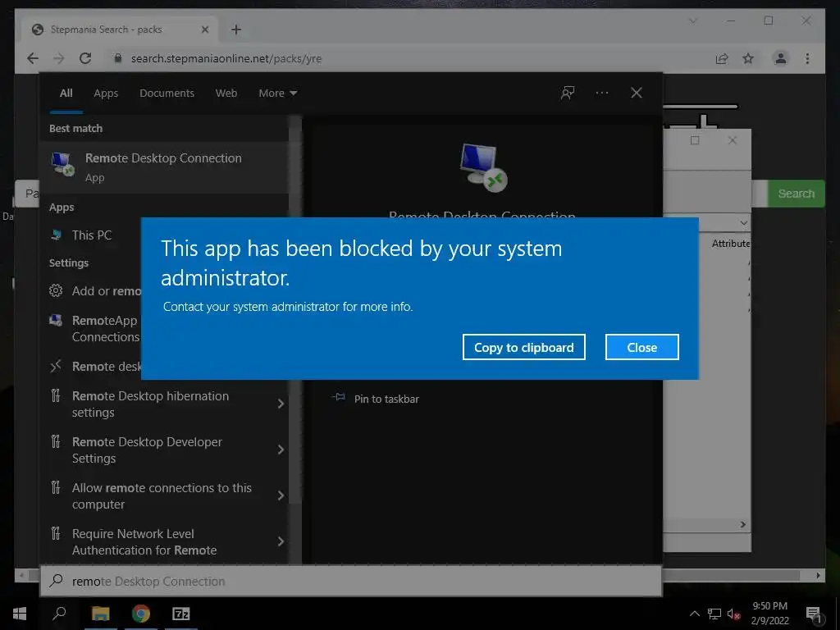Click the share page icon in Chrome
Screen dimensions: 840x630
(x=722, y=58)
